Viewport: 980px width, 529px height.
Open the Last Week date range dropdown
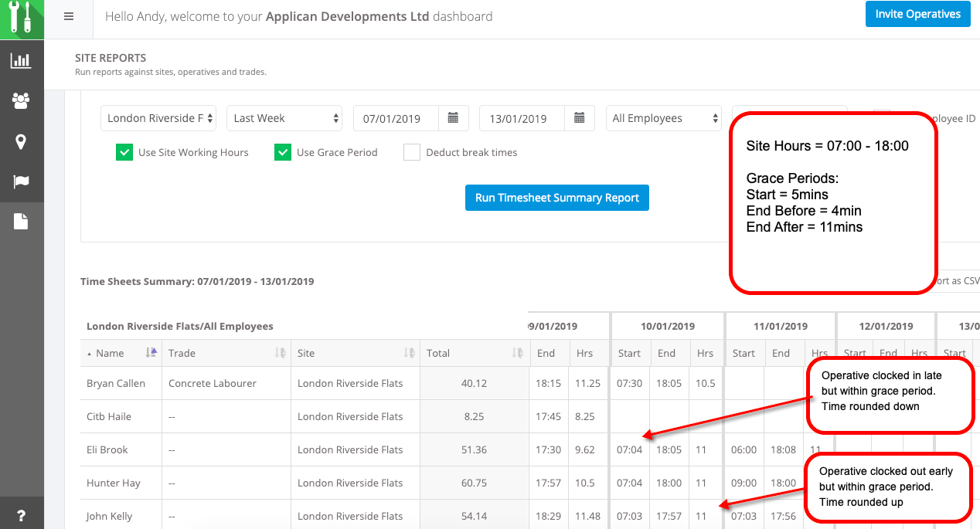pos(284,118)
